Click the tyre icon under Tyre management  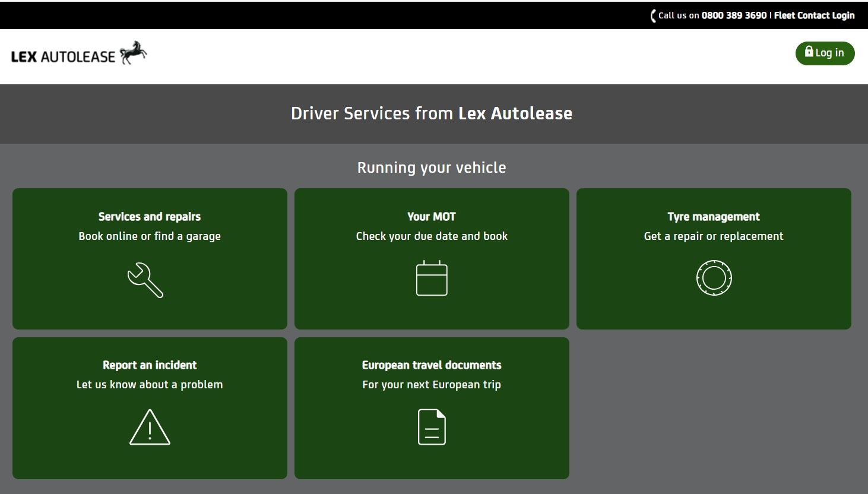click(x=714, y=277)
